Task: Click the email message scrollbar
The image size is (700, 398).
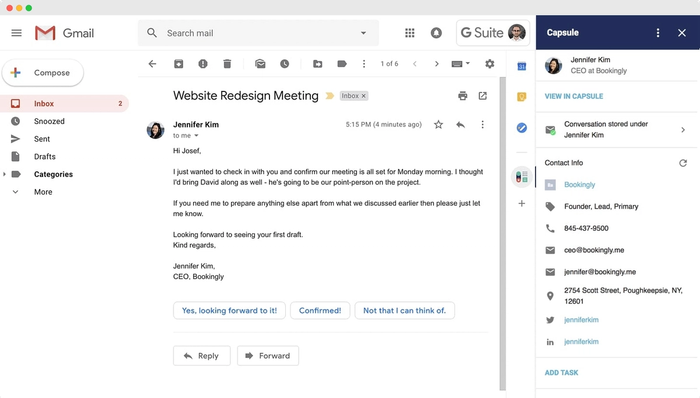Action: tap(502, 234)
